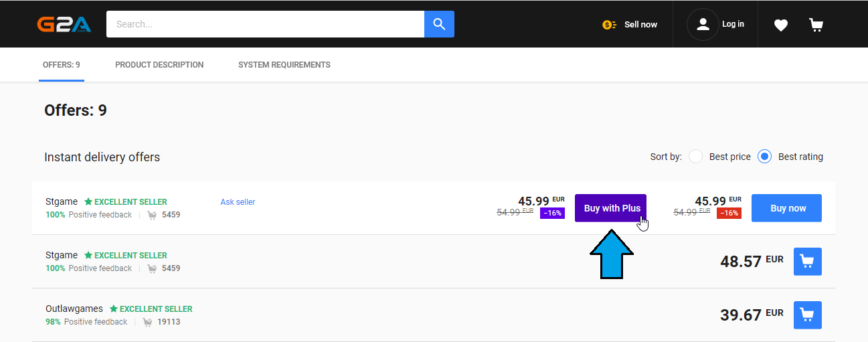Focus the search input field
This screenshot has width=868, height=342.
(265, 24)
